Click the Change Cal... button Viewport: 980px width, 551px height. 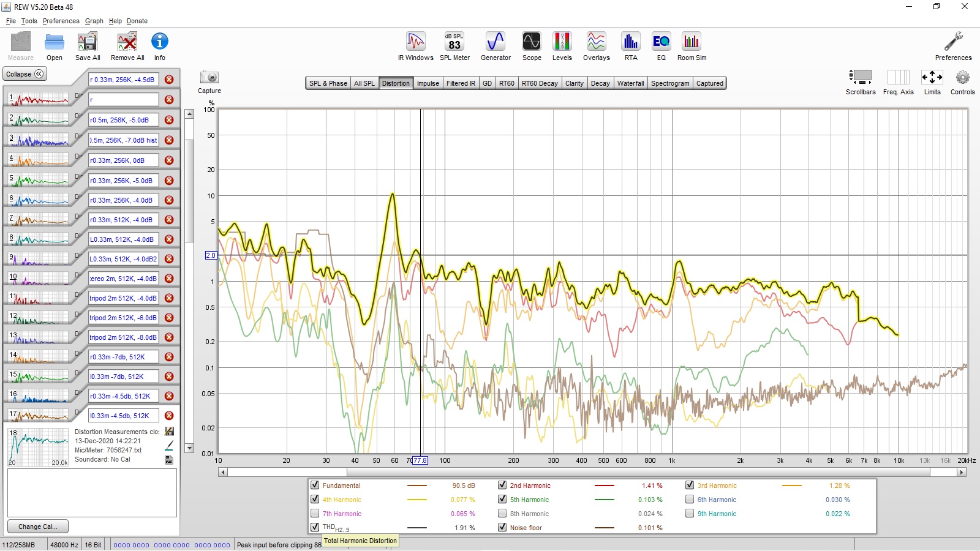[x=37, y=527]
